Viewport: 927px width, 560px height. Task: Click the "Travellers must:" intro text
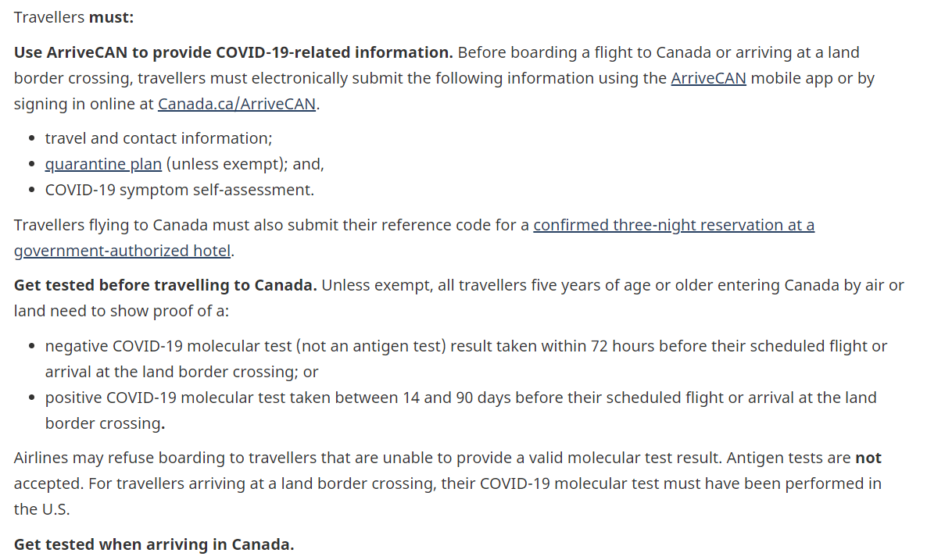click(x=73, y=17)
